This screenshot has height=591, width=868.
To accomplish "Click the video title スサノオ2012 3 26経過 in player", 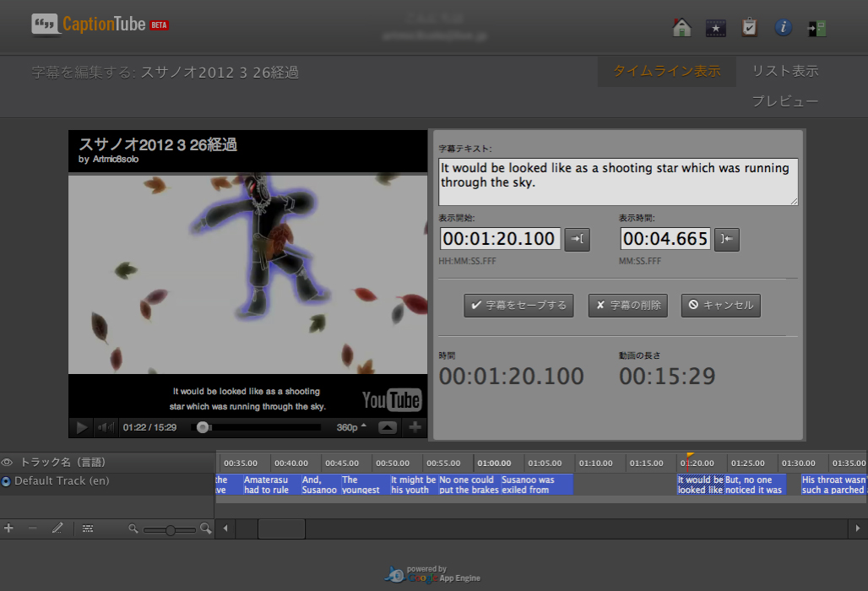I will pyautogui.click(x=158, y=144).
